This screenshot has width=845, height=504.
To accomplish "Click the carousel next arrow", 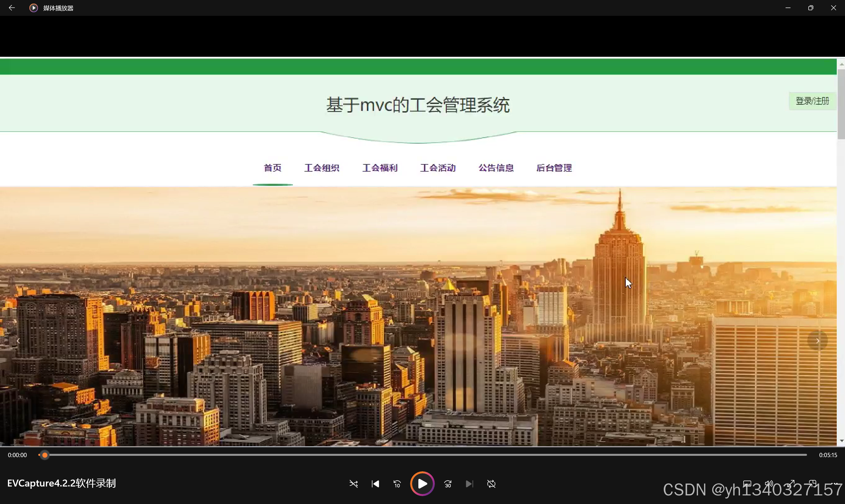I will coord(818,341).
